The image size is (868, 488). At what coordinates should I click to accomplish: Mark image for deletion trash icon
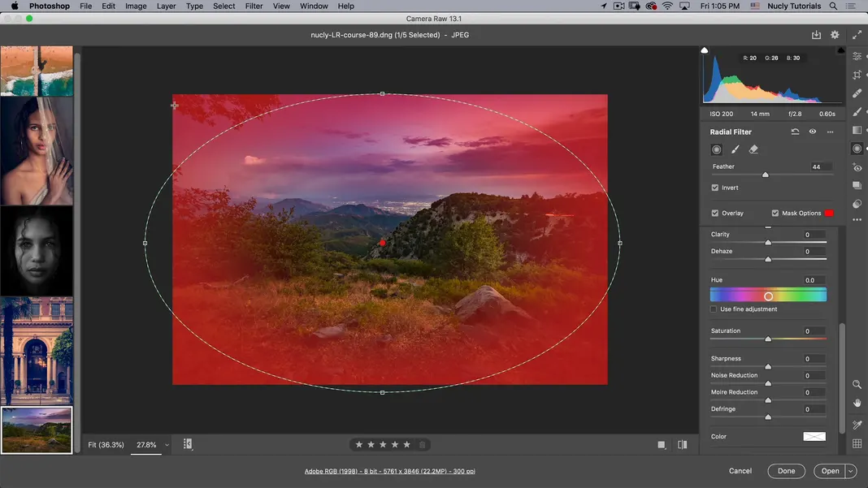[x=423, y=445]
